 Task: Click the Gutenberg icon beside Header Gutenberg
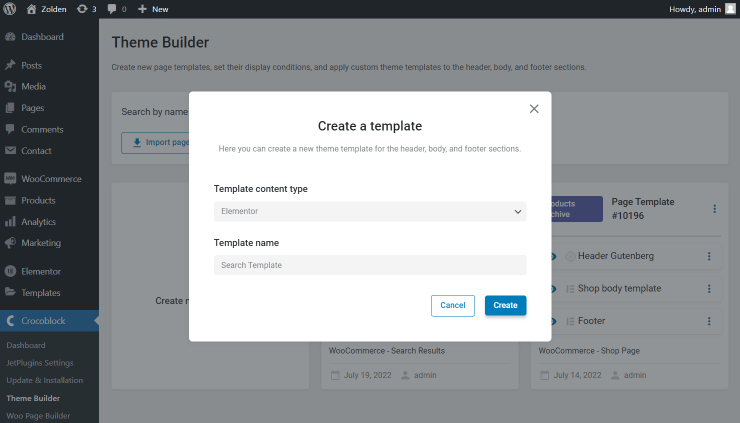570,256
